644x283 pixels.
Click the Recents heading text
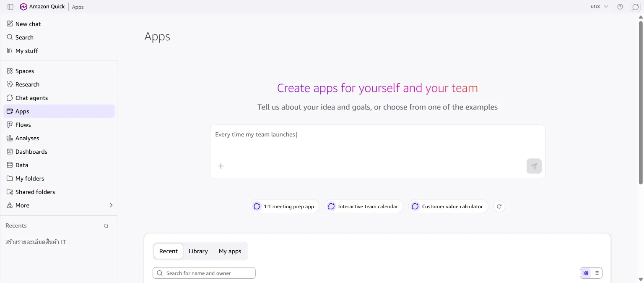point(16,226)
